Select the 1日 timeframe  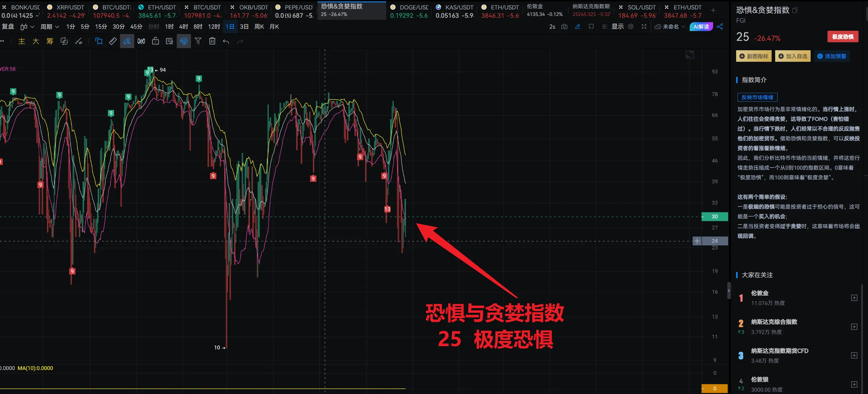click(230, 27)
